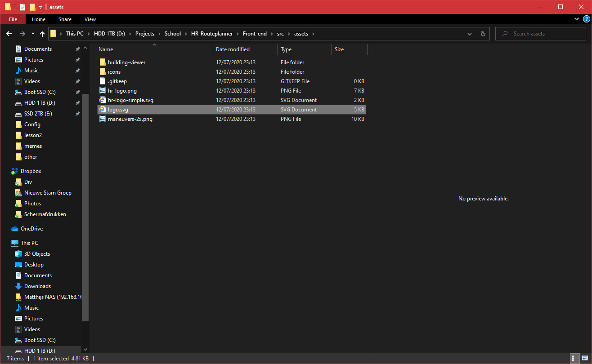Open the address bar dropdown arrow
The height and width of the screenshot is (364, 592).
coord(470,33)
